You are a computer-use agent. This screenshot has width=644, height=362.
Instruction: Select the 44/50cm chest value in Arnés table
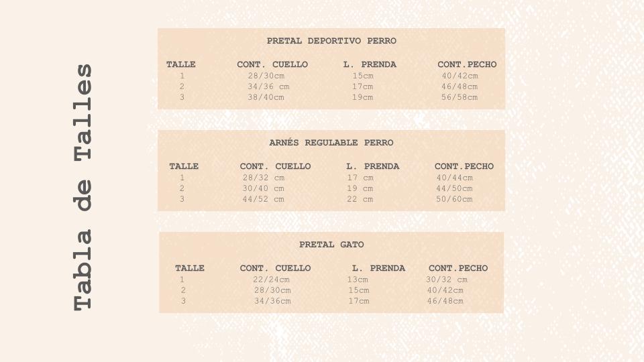tap(454, 188)
